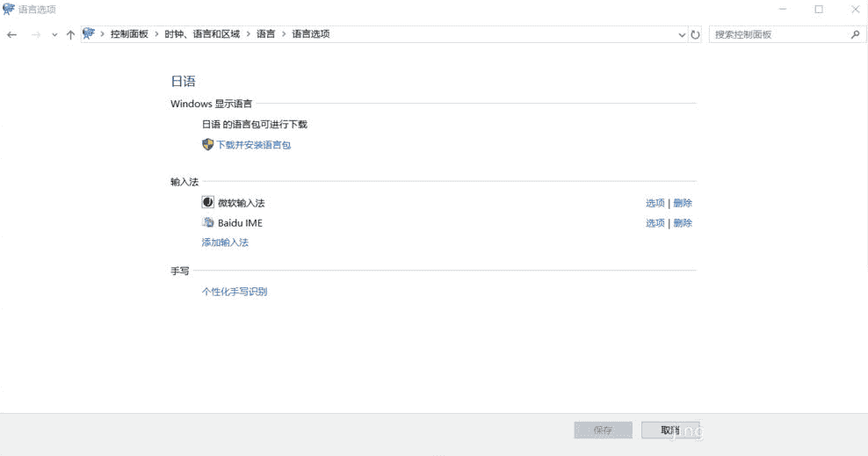Expand chevron after 控制面板 breadcrumb
This screenshot has width=868, height=456.
(x=156, y=34)
